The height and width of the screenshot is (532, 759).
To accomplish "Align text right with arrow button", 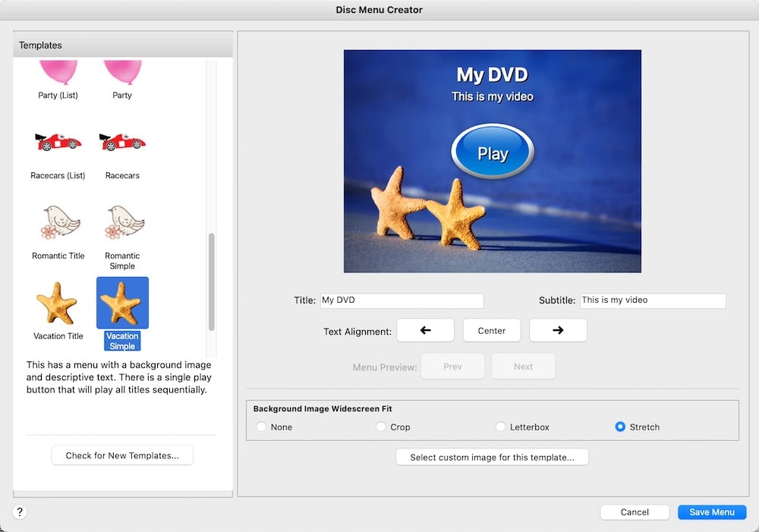I will click(558, 331).
